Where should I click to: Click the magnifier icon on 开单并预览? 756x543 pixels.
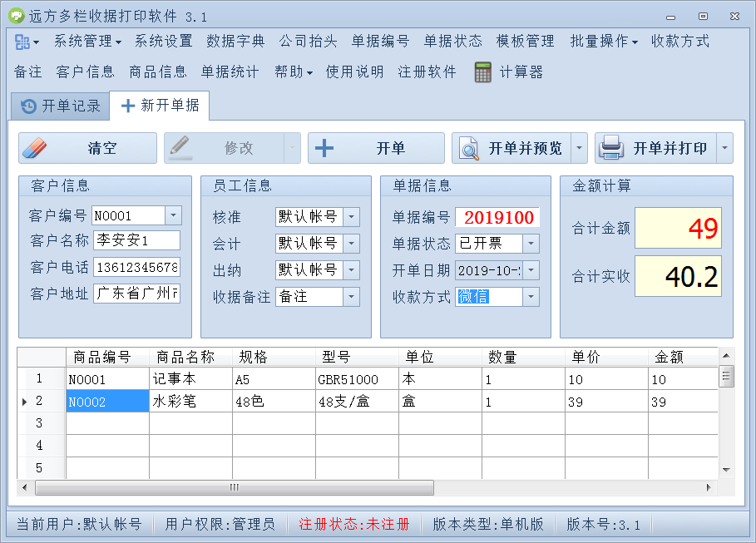tap(468, 147)
